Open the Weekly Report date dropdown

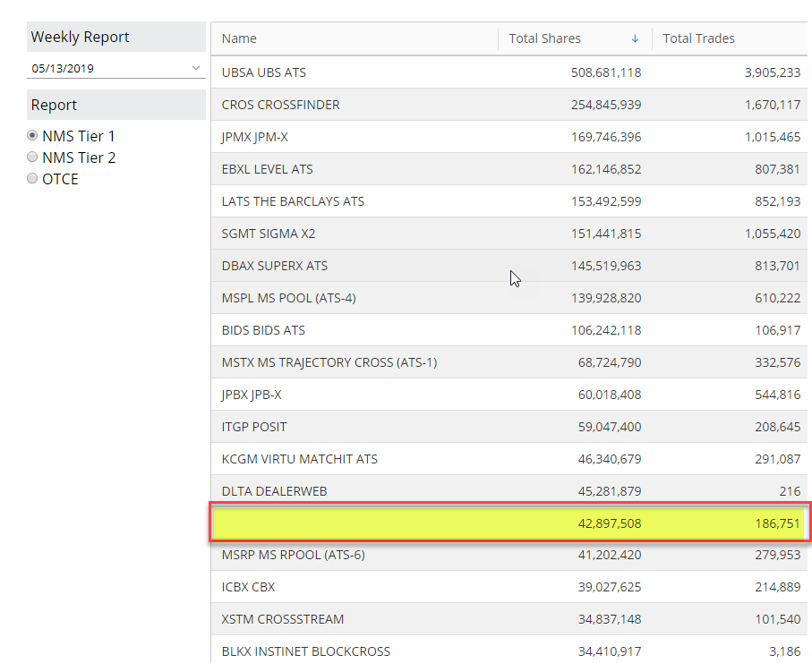[115, 68]
